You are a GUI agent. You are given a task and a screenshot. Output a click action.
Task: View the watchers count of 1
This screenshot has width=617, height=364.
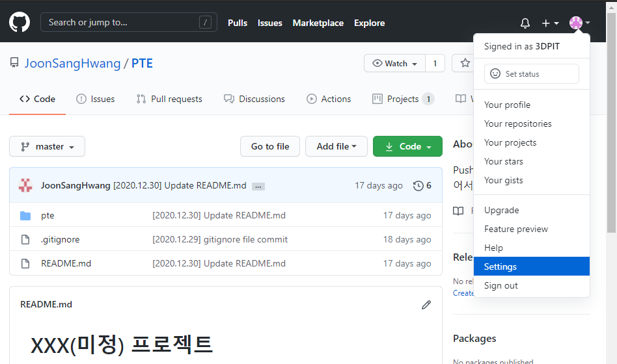point(435,63)
